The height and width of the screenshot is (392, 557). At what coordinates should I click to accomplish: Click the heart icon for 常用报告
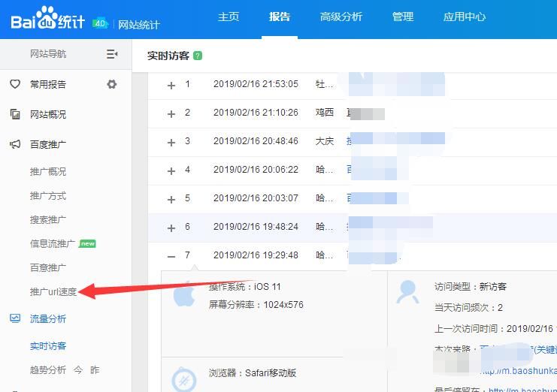click(x=15, y=84)
